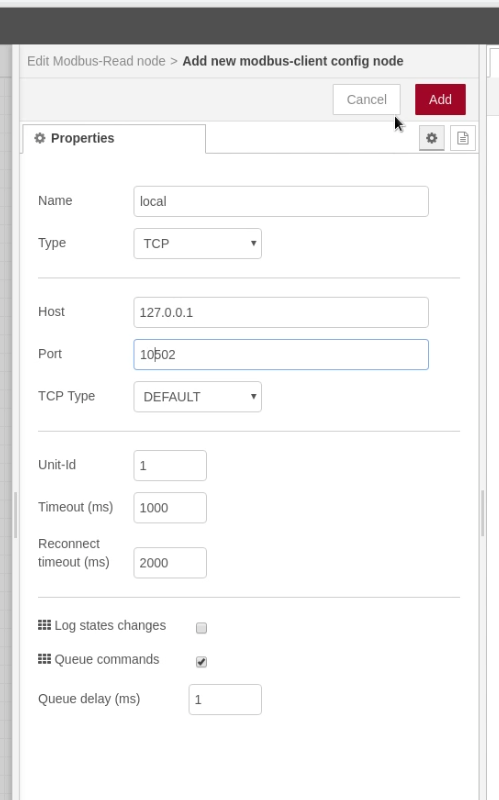Click the grid icon beside Log states changes
The height and width of the screenshot is (800, 499).
44,625
